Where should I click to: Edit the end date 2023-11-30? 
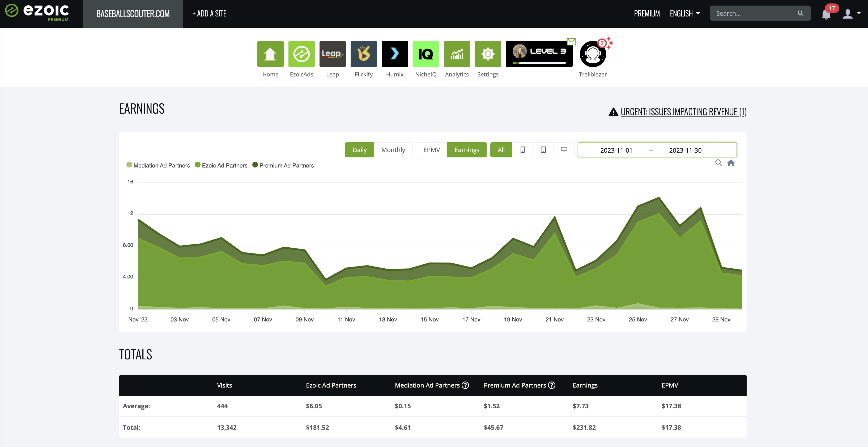tap(685, 150)
